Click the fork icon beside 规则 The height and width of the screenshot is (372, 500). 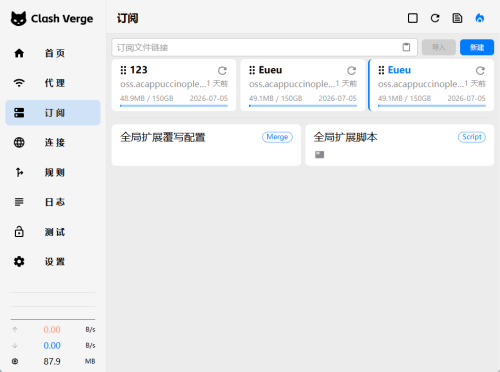click(x=19, y=172)
